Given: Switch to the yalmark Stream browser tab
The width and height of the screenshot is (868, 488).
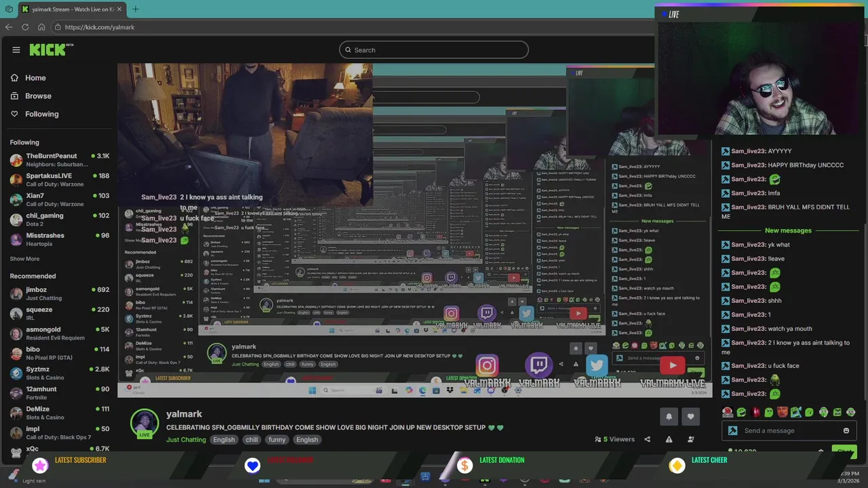Looking at the screenshot, I should click(71, 9).
